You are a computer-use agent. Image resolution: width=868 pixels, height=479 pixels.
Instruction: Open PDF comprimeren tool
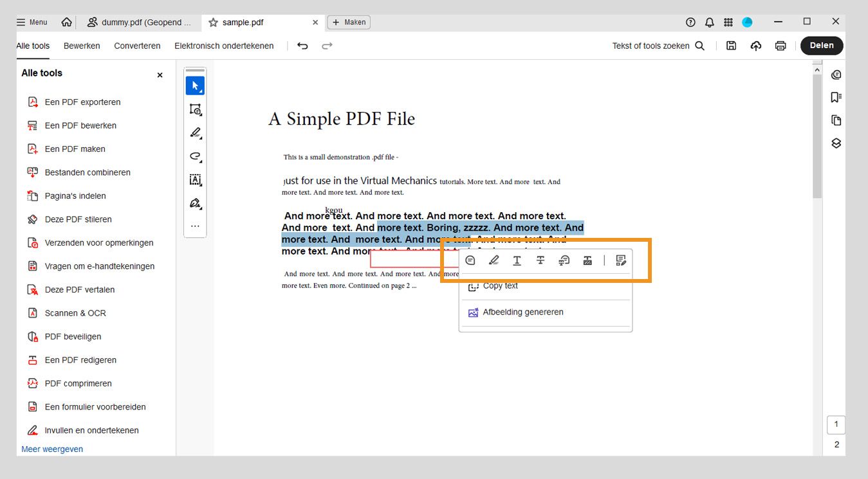[x=77, y=384]
